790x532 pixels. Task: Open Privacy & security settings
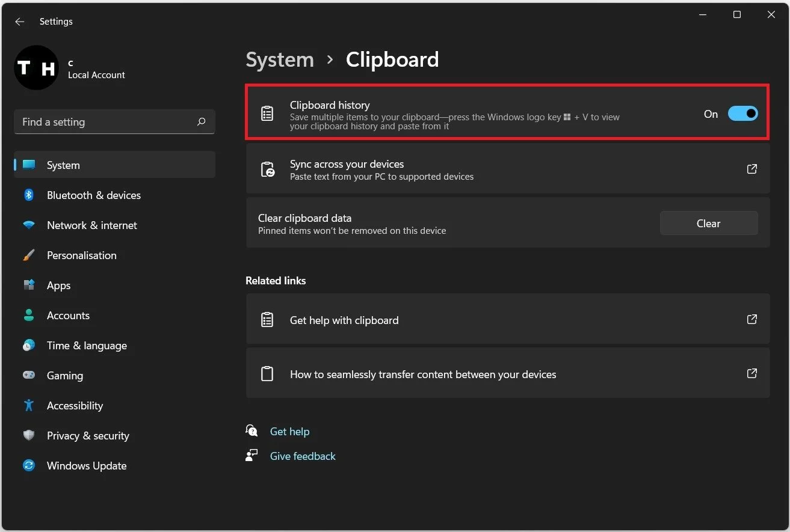point(114,435)
